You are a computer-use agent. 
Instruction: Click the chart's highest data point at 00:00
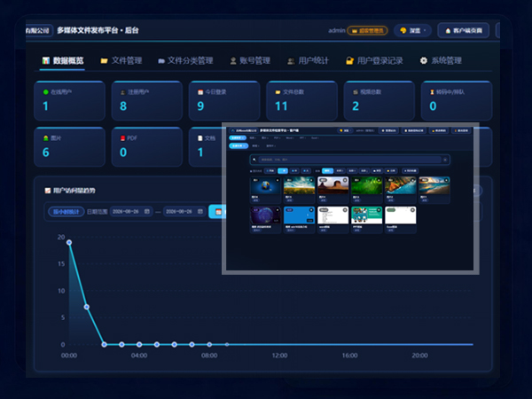pyautogui.click(x=69, y=242)
